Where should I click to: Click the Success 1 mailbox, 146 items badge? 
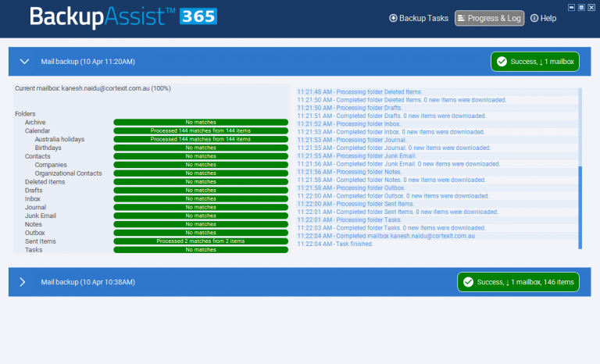click(518, 282)
